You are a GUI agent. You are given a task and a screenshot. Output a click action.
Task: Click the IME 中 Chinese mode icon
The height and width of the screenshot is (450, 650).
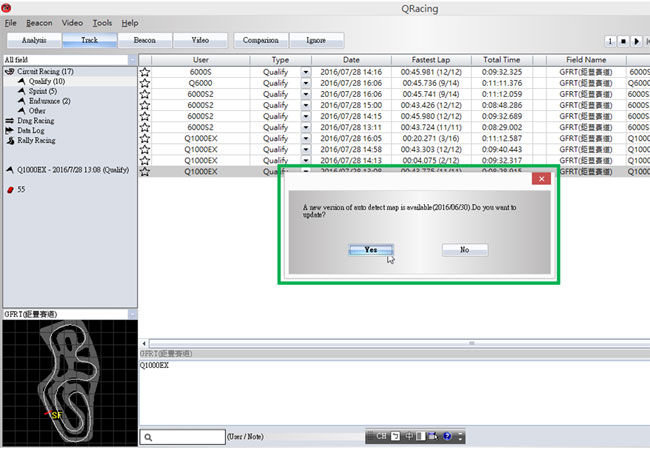click(409, 436)
